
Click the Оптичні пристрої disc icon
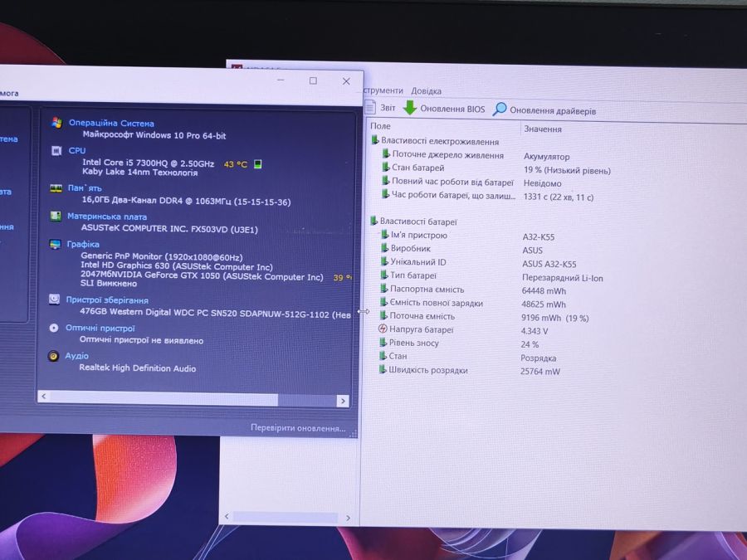[54, 328]
